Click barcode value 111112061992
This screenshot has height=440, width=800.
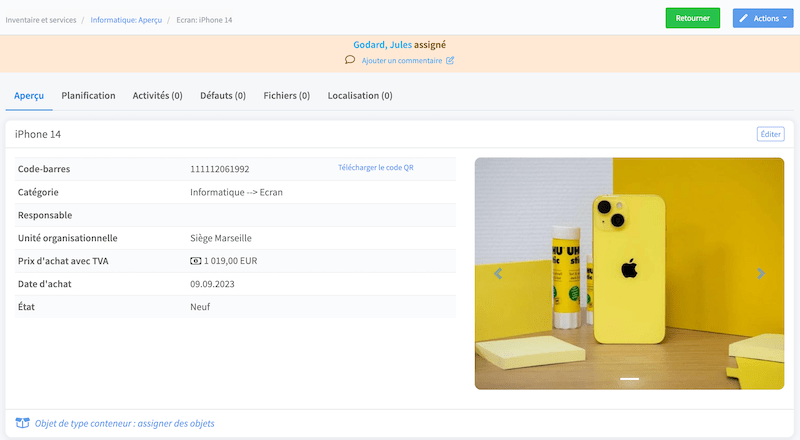click(x=219, y=169)
